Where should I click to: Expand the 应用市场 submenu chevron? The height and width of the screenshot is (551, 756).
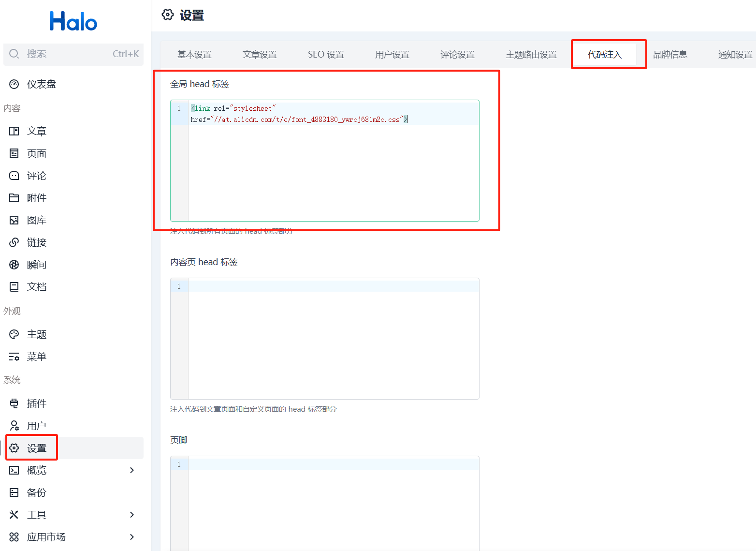click(132, 537)
